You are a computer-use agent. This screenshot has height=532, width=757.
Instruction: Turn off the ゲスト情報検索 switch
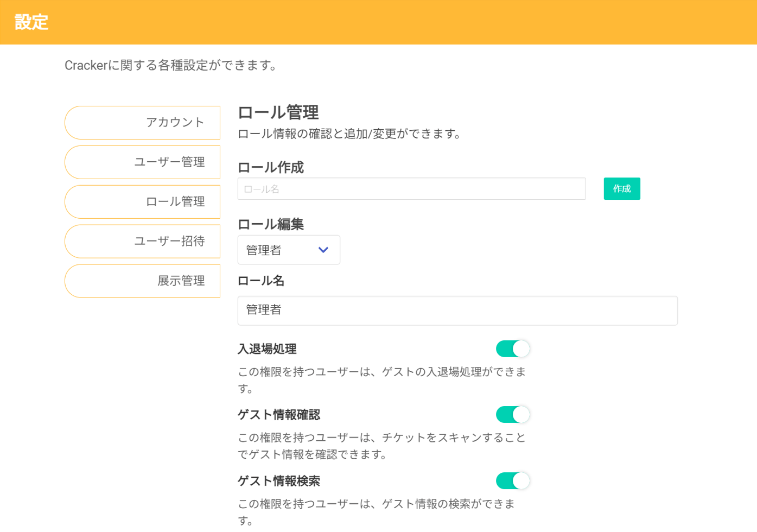(x=512, y=481)
